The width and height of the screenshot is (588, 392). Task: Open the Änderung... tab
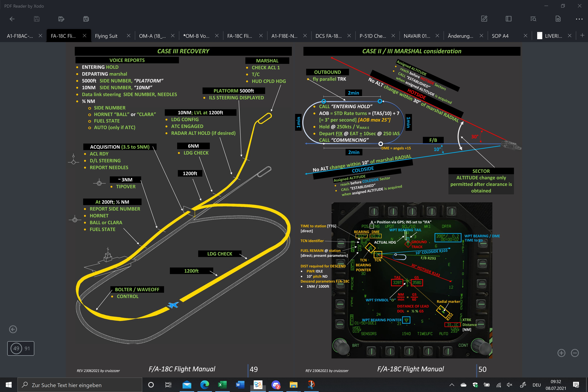click(x=460, y=36)
